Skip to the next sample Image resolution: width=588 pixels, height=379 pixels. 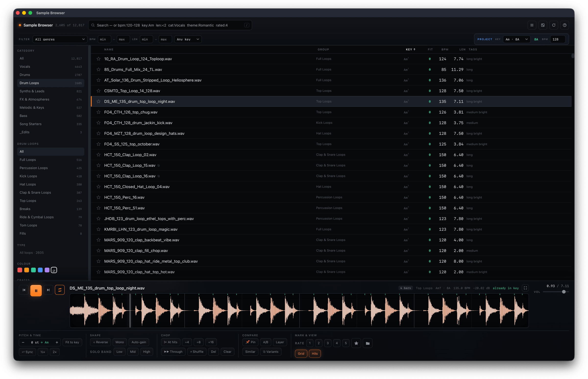tap(48, 290)
